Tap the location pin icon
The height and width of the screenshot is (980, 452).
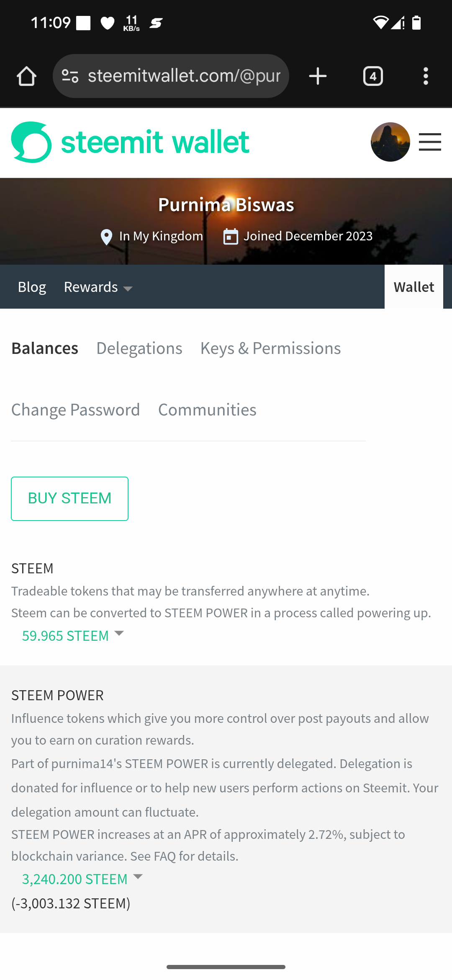point(107,237)
